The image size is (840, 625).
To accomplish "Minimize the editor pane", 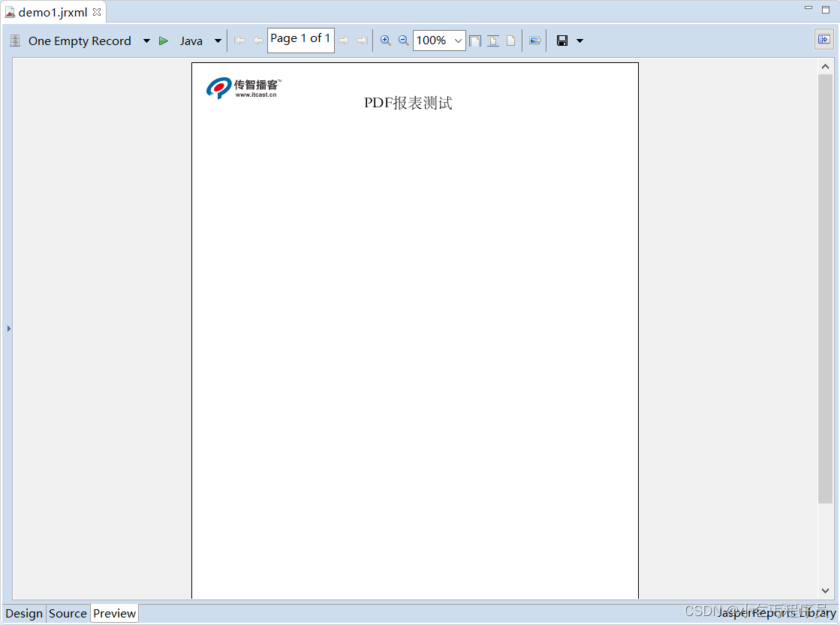I will pos(808,8).
